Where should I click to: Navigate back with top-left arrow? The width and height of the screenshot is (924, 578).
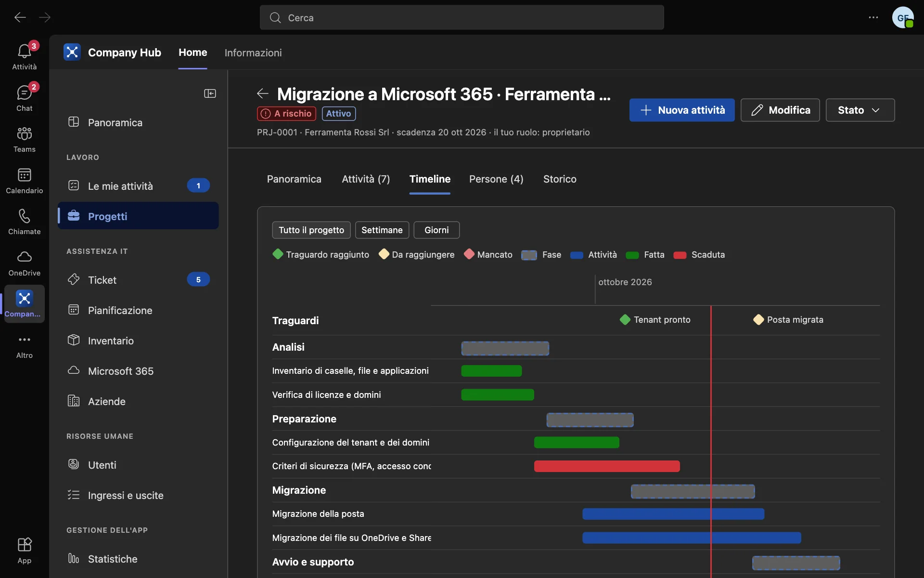[20, 18]
